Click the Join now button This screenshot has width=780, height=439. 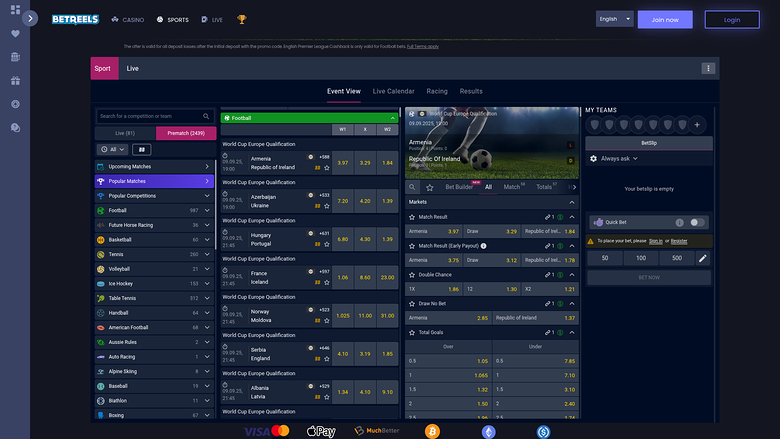665,19
